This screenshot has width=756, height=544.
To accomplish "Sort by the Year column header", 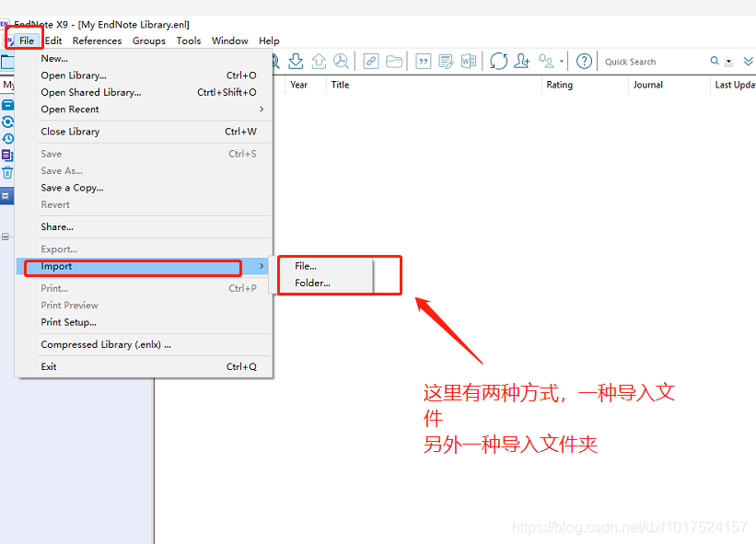I will coord(305,85).
